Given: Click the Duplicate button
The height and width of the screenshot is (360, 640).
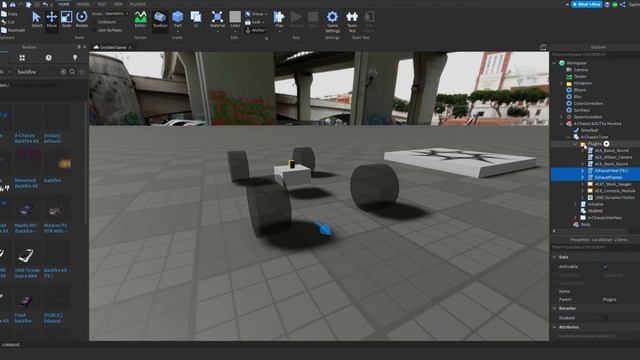Looking at the screenshot, I should 13,30.
